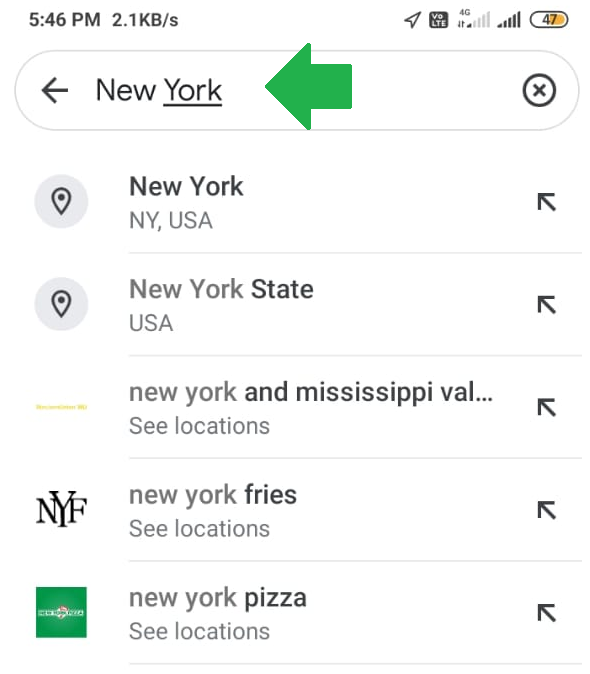The height and width of the screenshot is (674, 590).
Task: Clear the search text with X icon
Action: tap(539, 90)
